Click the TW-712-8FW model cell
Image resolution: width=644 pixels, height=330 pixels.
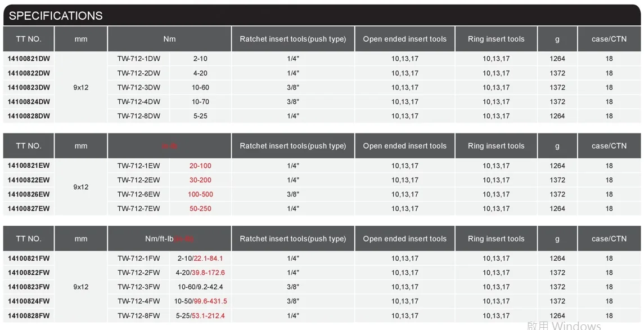tap(138, 315)
